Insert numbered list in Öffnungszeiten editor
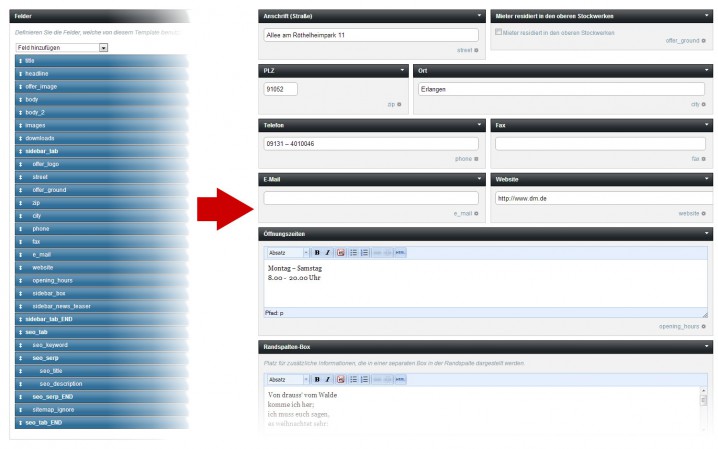The height and width of the screenshot is (449, 718). (365, 253)
